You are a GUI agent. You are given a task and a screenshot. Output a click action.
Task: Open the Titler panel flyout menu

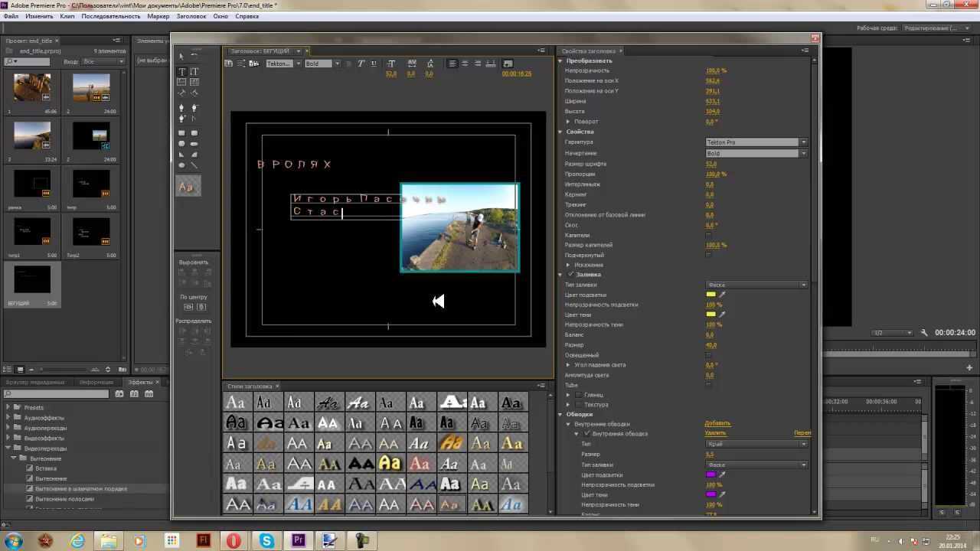point(541,51)
